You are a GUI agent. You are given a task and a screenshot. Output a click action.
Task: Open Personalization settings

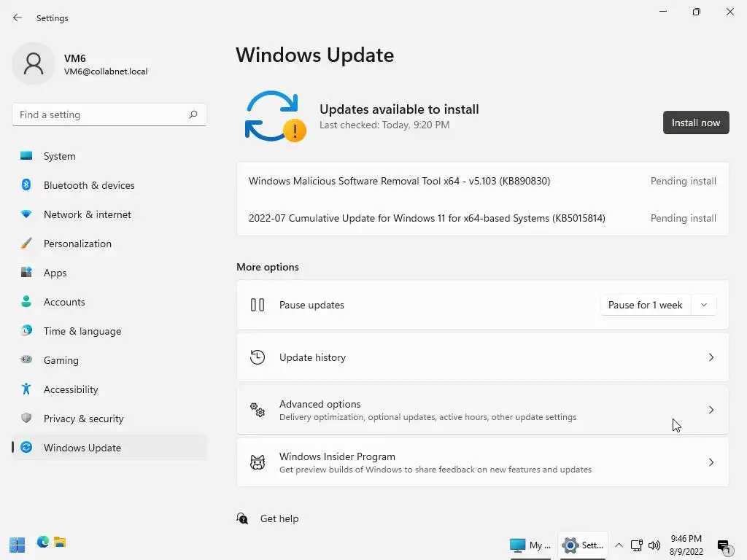[x=109, y=244]
